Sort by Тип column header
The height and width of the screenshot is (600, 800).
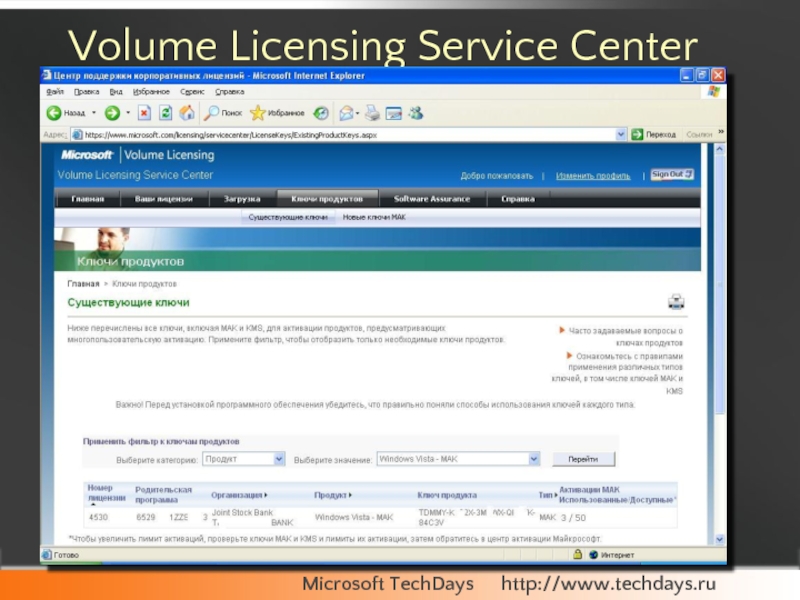pyautogui.click(x=547, y=495)
